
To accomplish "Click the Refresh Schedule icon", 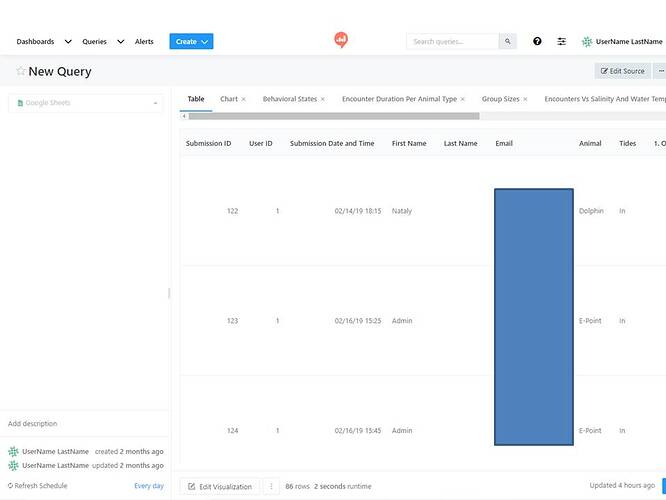I will point(10,486).
